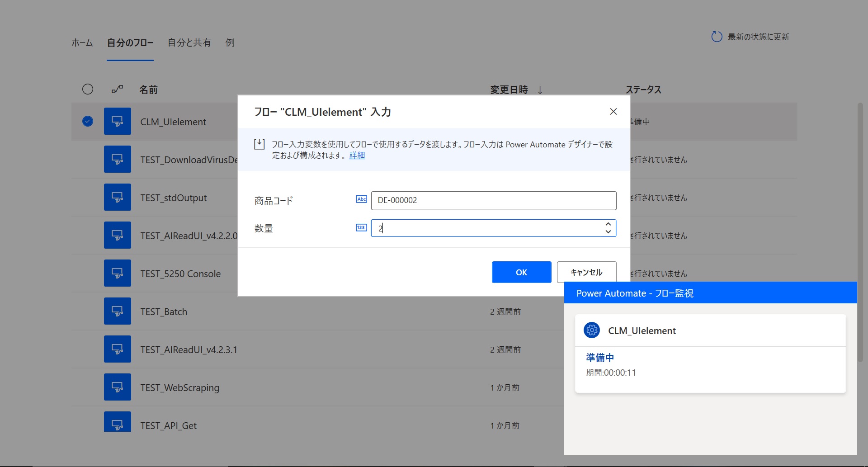This screenshot has height=467, width=868.
Task: Switch to the 自分のフロー tab
Action: pyautogui.click(x=130, y=42)
